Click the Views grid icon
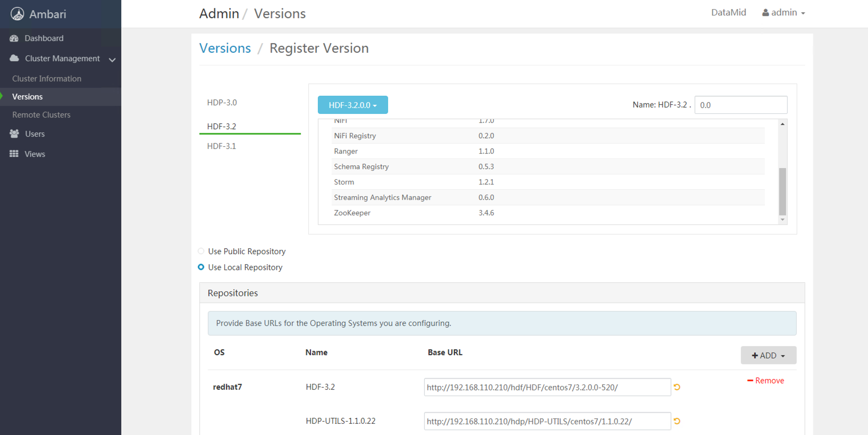Viewport: 868px width, 435px height. coord(14,154)
